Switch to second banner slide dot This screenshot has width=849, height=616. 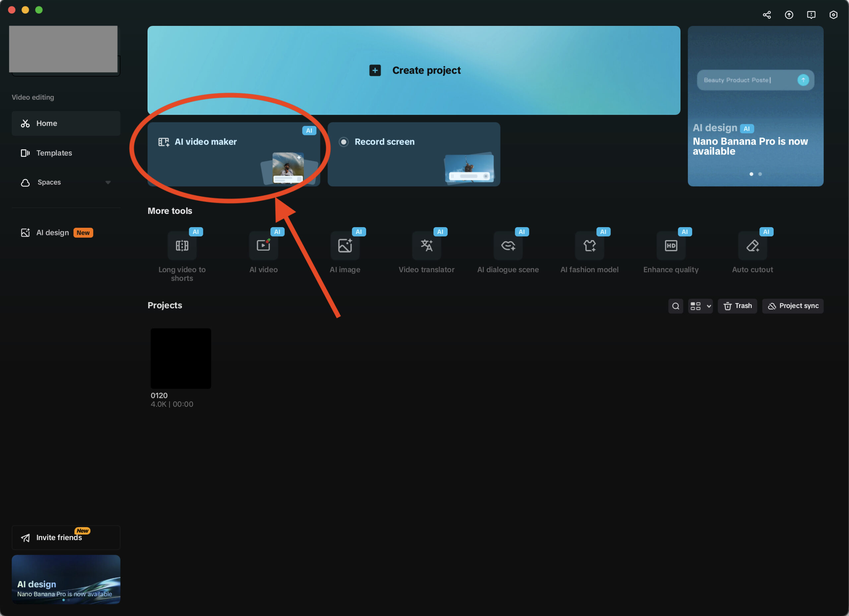[x=760, y=174]
